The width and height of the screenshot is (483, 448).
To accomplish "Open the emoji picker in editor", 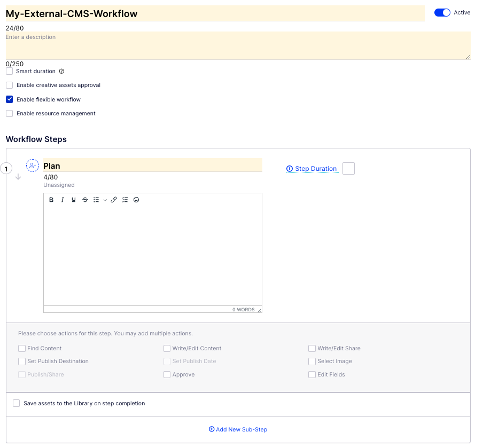I will (136, 200).
